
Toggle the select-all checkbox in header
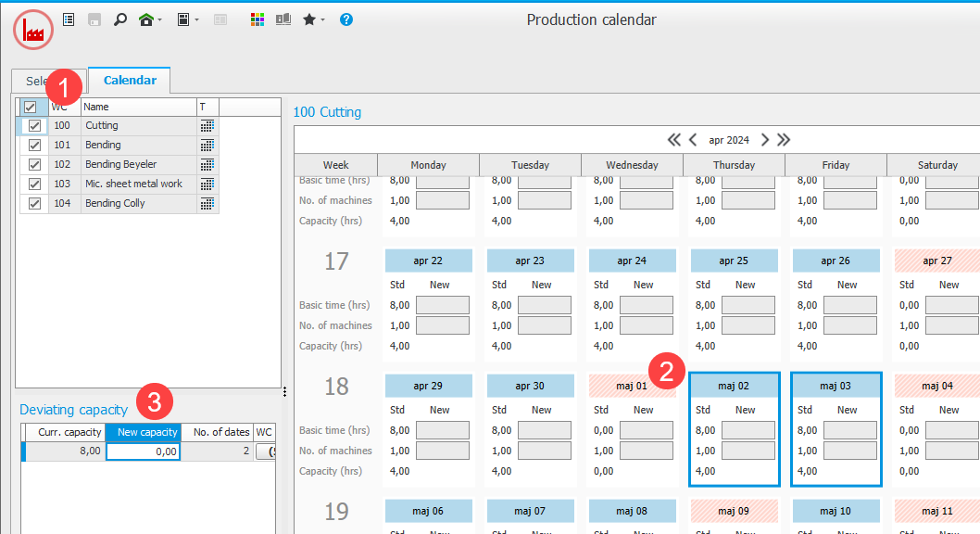[30, 108]
